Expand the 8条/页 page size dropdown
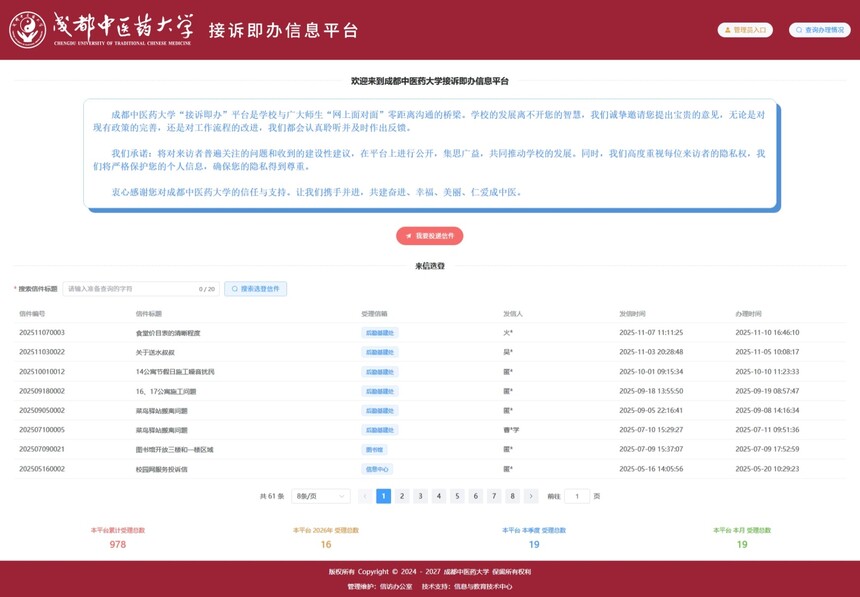The width and height of the screenshot is (860, 597). [320, 496]
